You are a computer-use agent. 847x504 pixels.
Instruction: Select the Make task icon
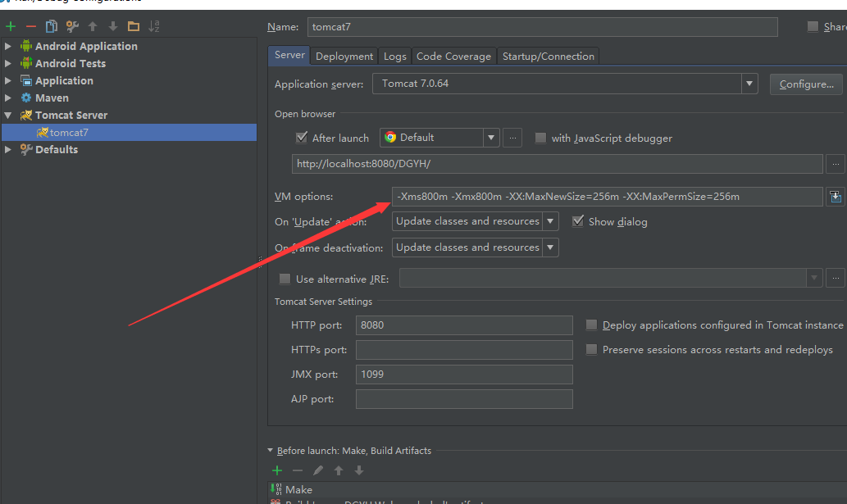[x=276, y=489]
